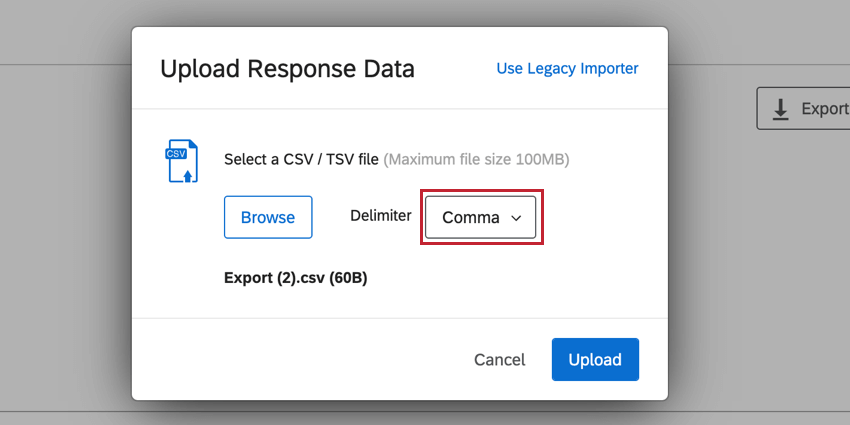Click the CSV file upload icon
This screenshot has width=850, height=425.
click(182, 161)
